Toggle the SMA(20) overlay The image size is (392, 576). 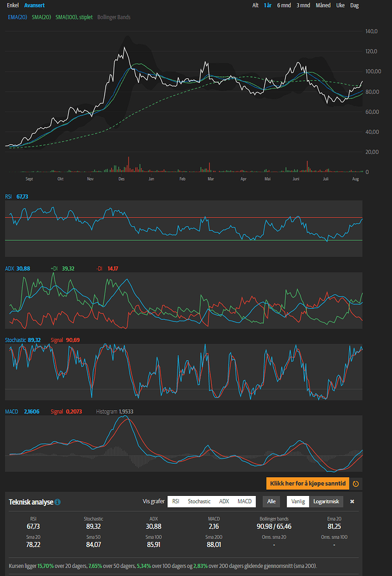pos(41,17)
